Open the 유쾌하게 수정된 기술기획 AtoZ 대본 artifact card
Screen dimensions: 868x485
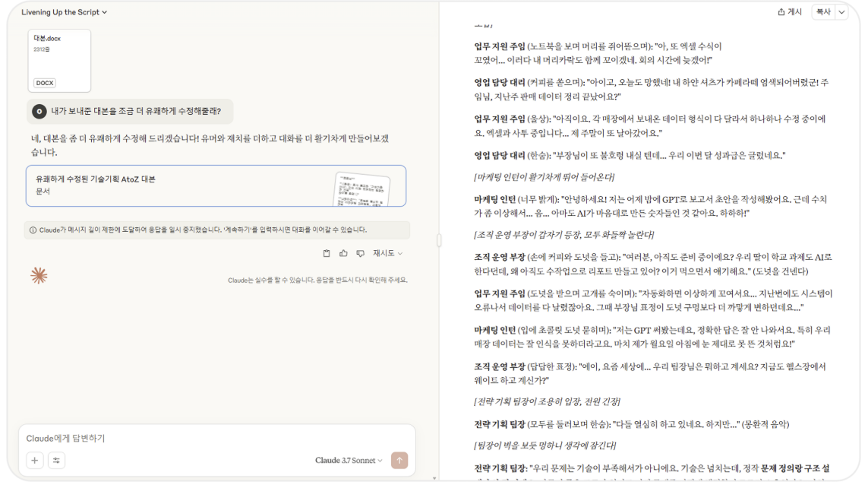coord(216,185)
